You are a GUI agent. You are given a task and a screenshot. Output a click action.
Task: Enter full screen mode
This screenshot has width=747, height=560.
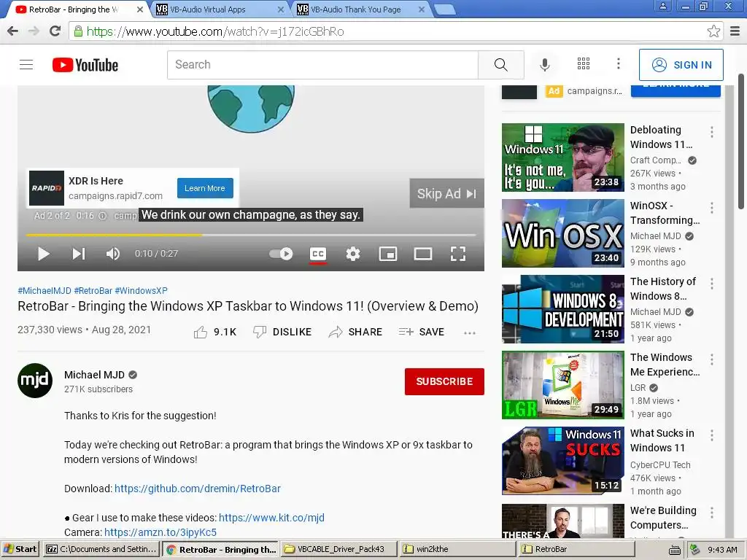458,254
